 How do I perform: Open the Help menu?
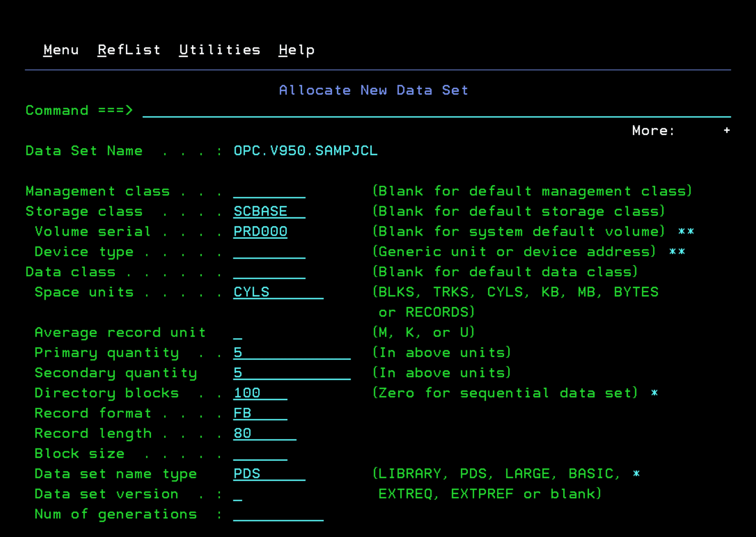coord(296,49)
